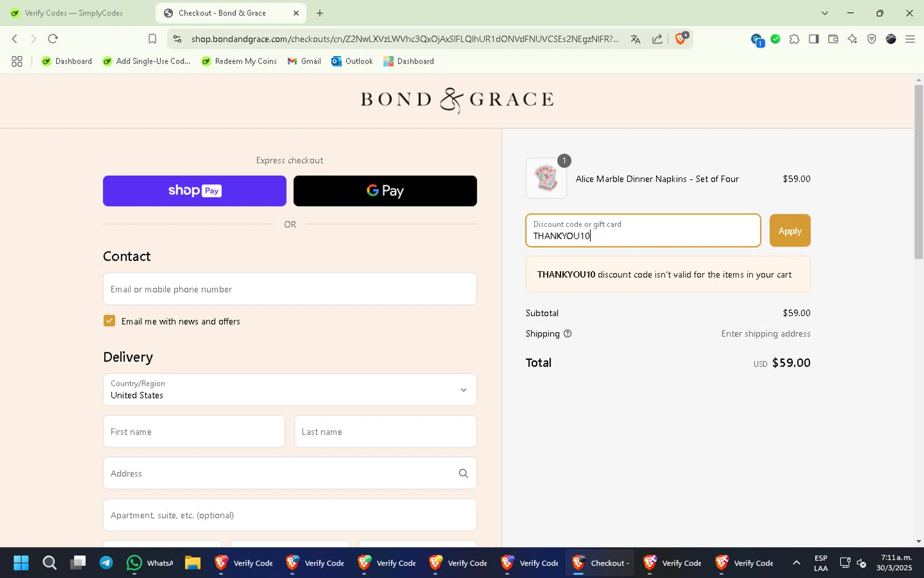Viewport: 924px width, 578px height.
Task: Click the Alice Marble napkins product thumbnail
Action: click(x=546, y=178)
